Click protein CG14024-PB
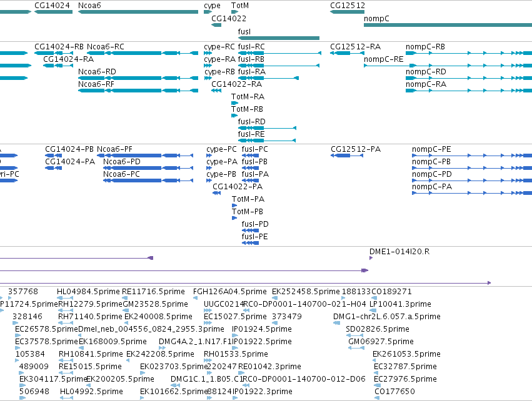The height and width of the screenshot is (401, 532). (x=54, y=156)
